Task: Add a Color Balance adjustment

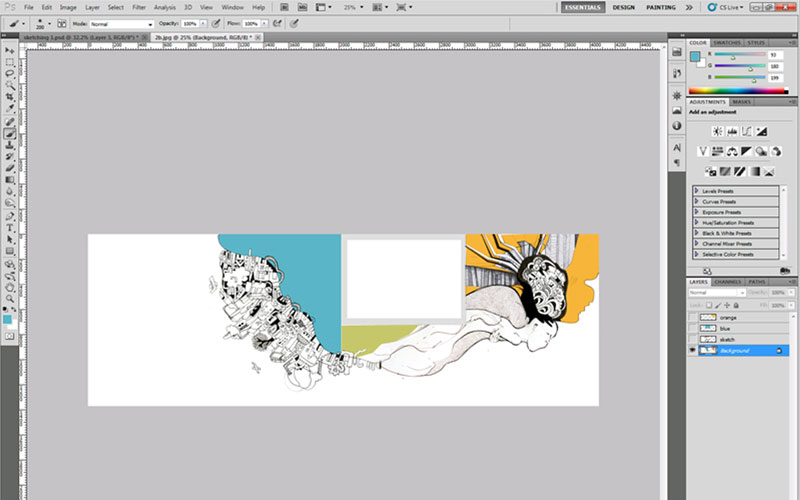Action: [x=732, y=152]
